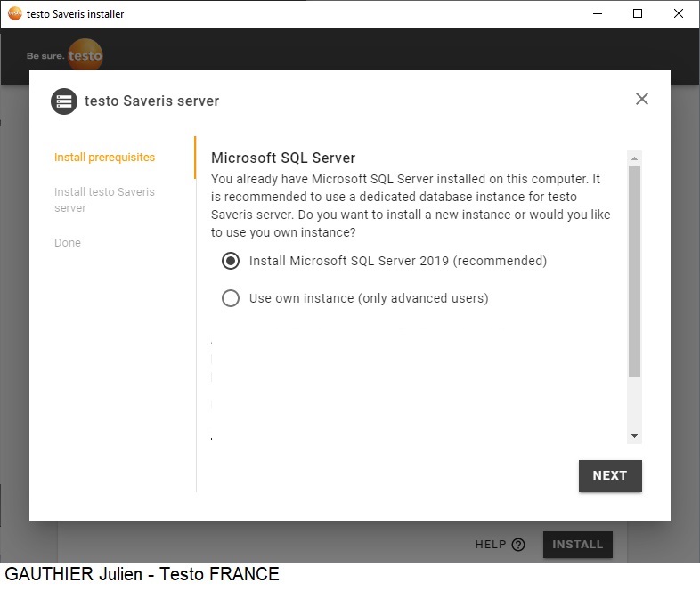Maximize the testo Saveris installer window
Image resolution: width=700 pixels, height=591 pixels.
(x=638, y=14)
